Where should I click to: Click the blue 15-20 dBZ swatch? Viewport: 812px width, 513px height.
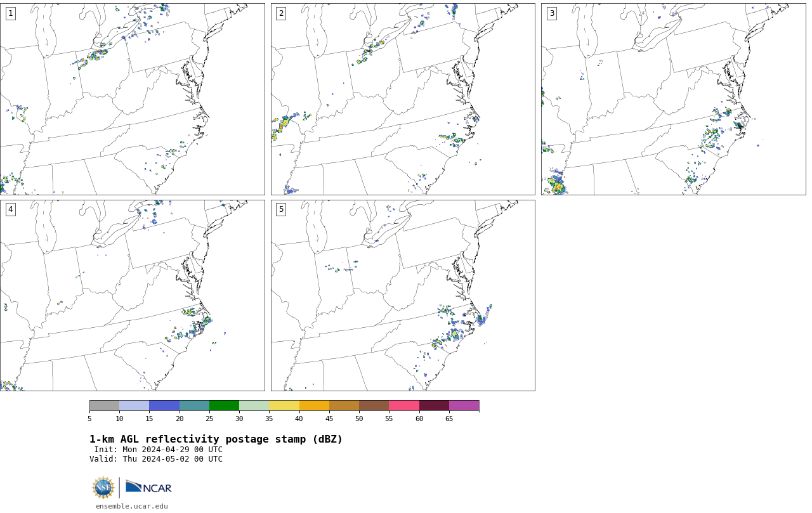(164, 406)
